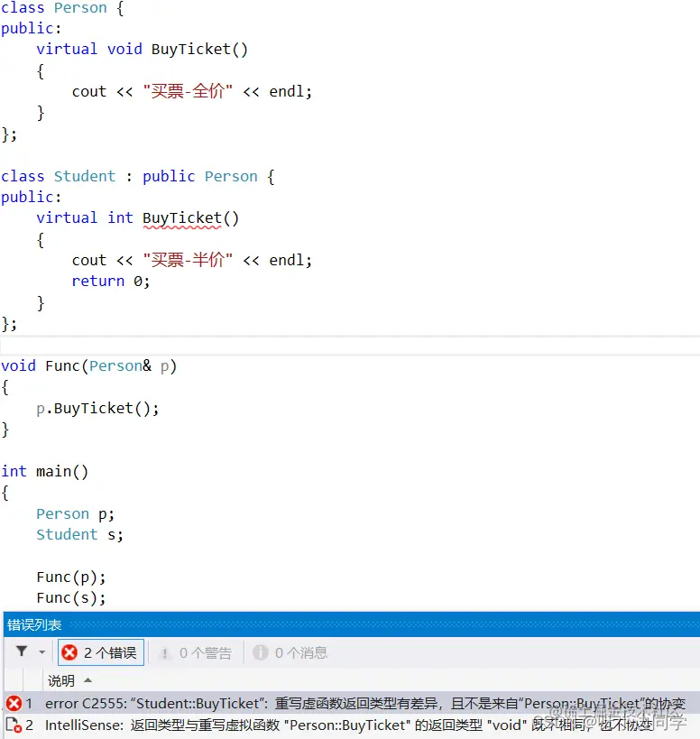This screenshot has width=700, height=739.
Task: Click the 'return 0;' statement
Action: [x=111, y=282]
